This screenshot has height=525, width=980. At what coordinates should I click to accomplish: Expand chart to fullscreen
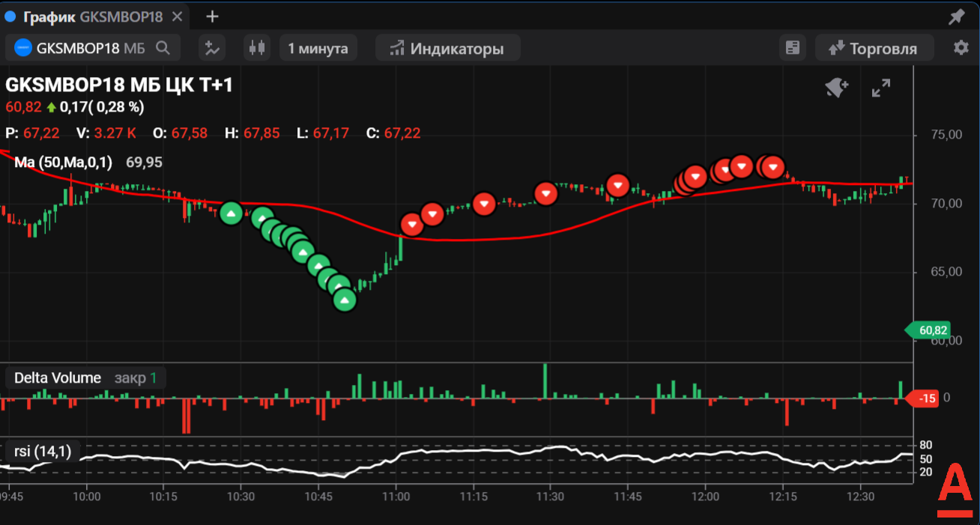[x=881, y=88]
